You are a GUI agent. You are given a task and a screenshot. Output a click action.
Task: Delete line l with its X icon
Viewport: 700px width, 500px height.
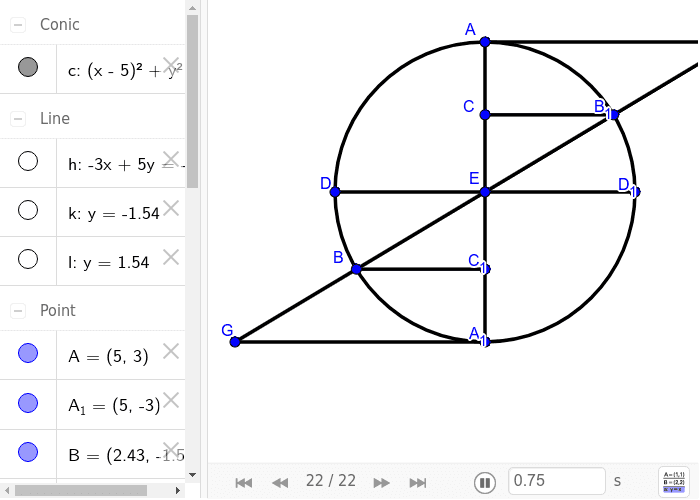point(171,257)
